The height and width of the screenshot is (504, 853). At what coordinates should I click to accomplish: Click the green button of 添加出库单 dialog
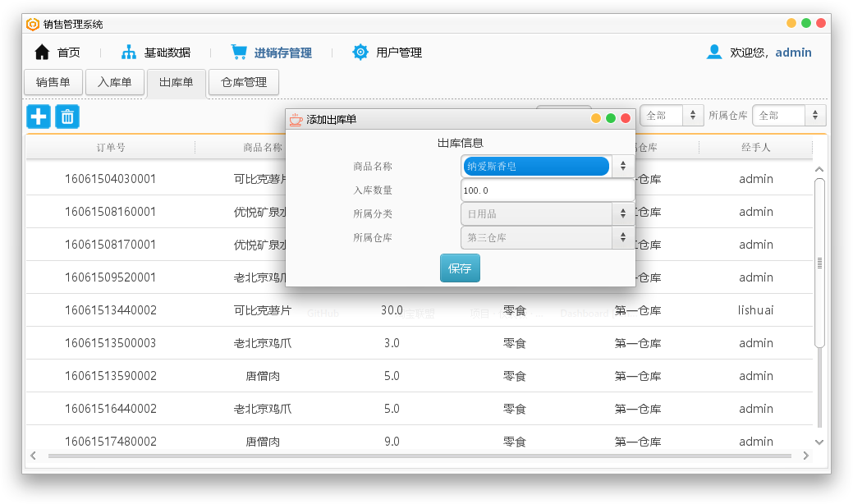coord(611,118)
